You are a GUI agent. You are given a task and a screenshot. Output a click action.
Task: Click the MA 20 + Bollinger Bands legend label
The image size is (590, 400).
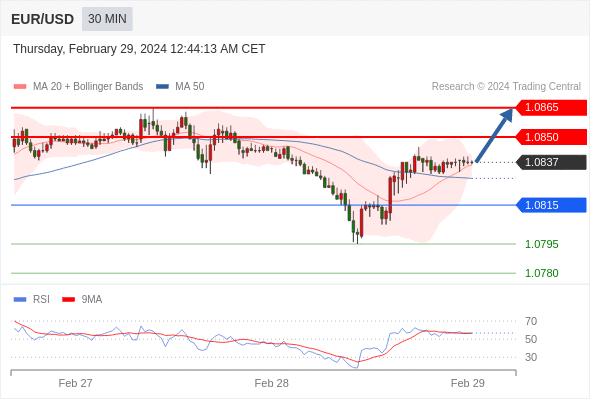click(x=88, y=87)
